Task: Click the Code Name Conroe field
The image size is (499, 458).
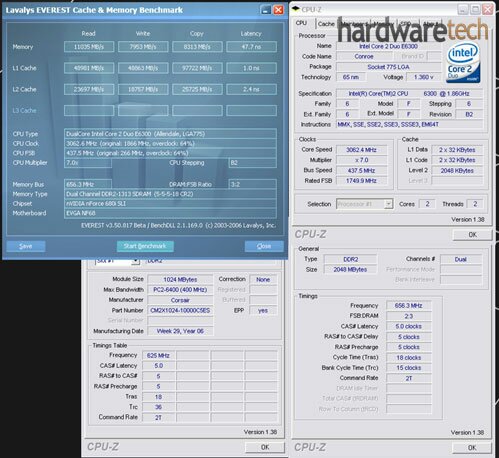Action: (x=364, y=56)
